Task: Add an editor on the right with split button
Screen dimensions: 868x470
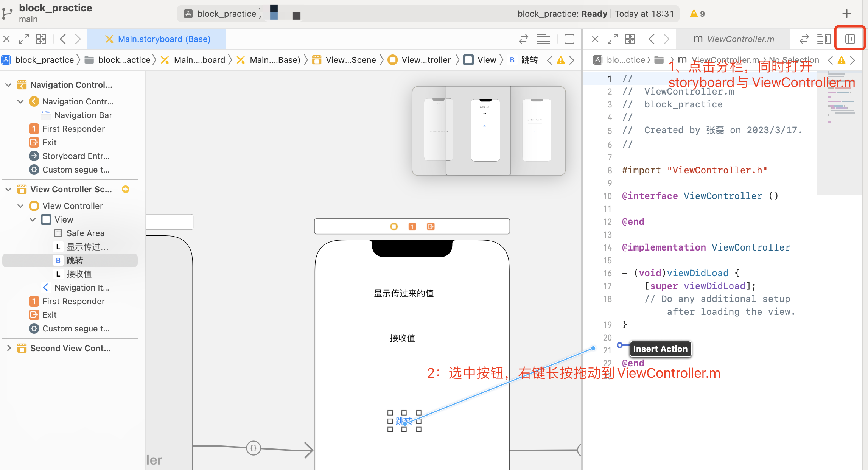Action: pyautogui.click(x=850, y=39)
